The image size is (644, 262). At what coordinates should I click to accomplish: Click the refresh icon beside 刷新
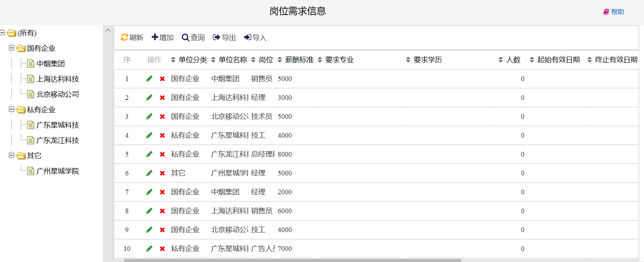(124, 37)
